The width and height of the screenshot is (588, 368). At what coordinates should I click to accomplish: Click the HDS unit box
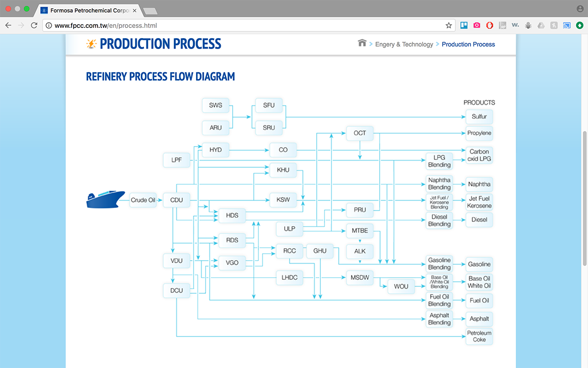click(x=232, y=215)
